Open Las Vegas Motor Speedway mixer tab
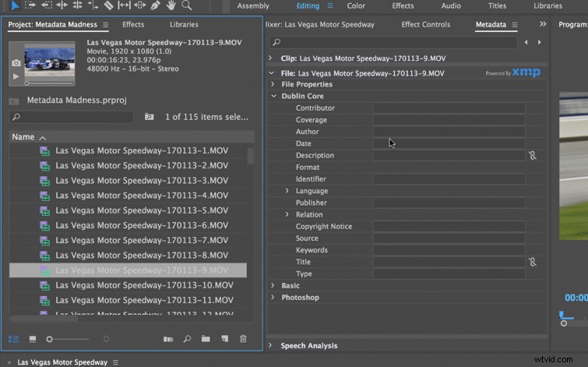 [320, 24]
